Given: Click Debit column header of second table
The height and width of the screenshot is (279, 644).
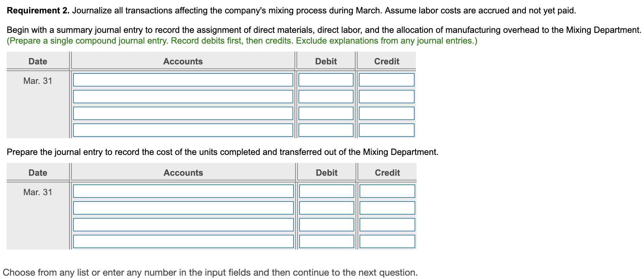Looking at the screenshot, I should pos(327,173).
